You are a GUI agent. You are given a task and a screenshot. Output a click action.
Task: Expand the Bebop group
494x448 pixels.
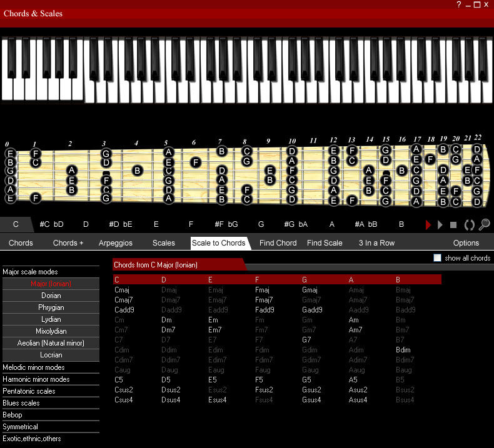pyautogui.click(x=51, y=415)
